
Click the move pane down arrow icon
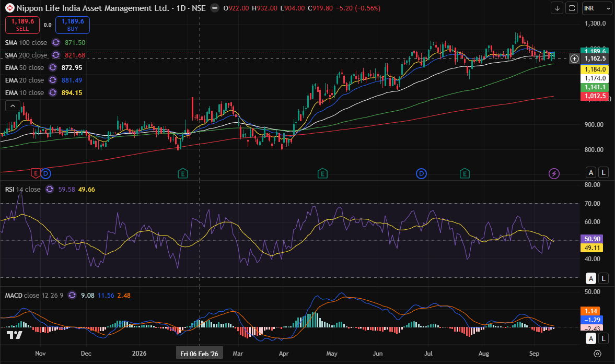pyautogui.click(x=557, y=8)
